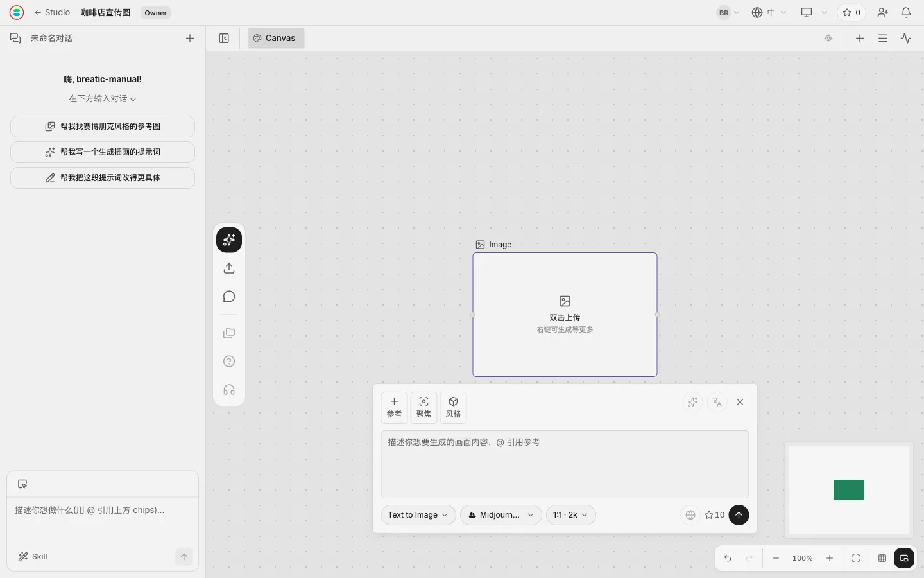
Task: Close the generation prompt panel
Action: (740, 402)
